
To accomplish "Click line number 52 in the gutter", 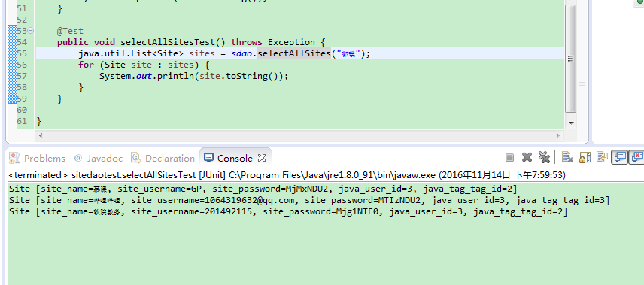I will point(21,20).
